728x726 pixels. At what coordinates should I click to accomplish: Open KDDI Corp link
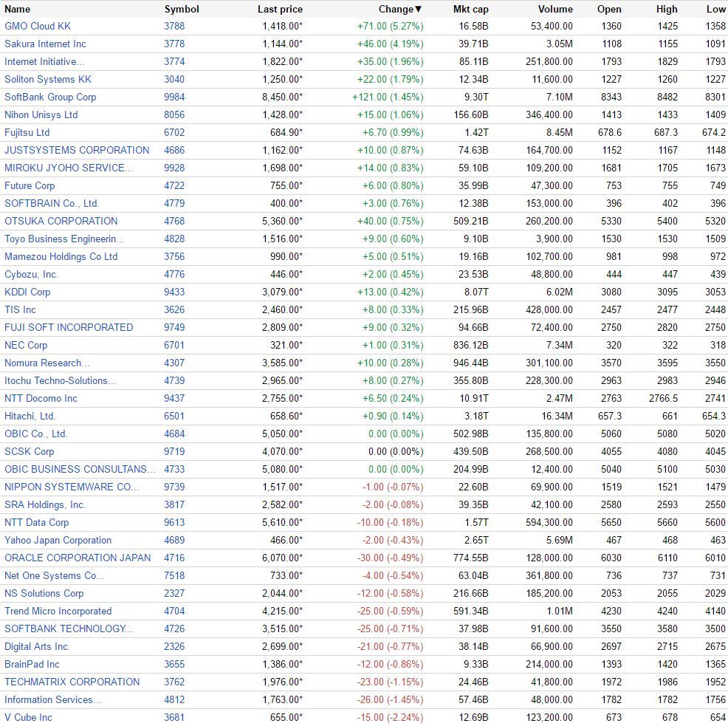pyautogui.click(x=27, y=292)
